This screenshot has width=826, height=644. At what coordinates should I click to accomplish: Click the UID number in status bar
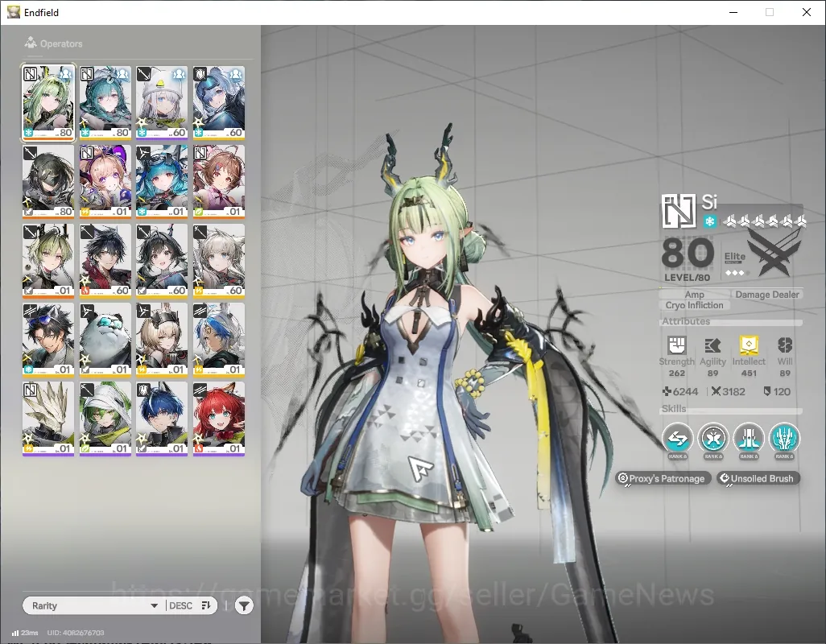click(x=76, y=633)
